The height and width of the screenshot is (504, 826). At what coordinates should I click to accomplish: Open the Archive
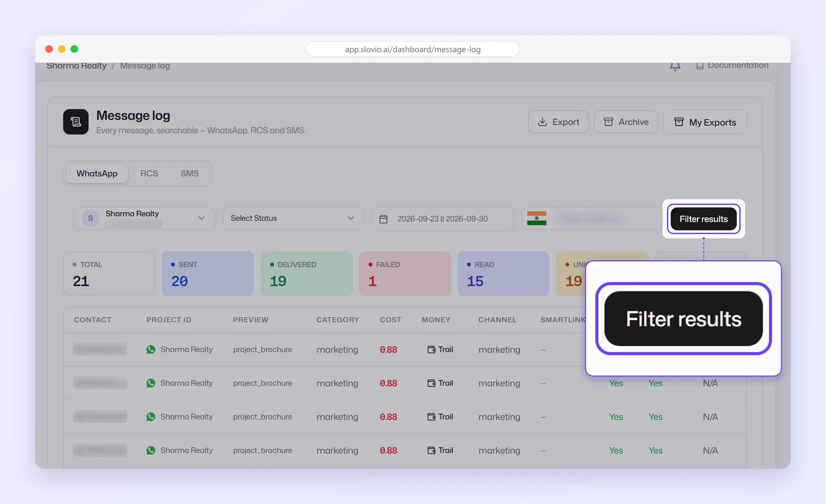point(626,122)
